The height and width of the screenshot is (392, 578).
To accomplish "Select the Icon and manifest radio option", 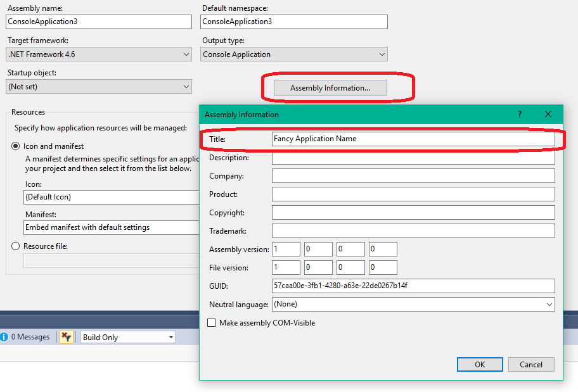I will (16, 146).
